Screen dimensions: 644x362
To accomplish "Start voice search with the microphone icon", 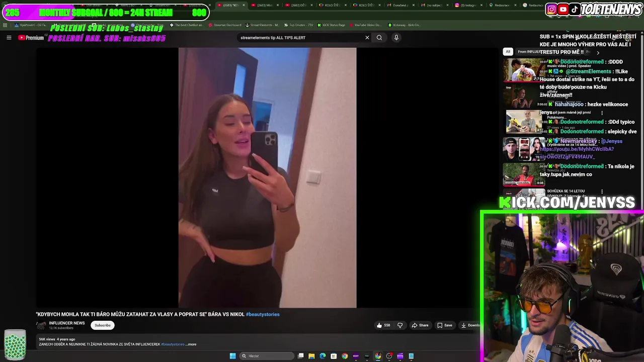I will point(396,38).
